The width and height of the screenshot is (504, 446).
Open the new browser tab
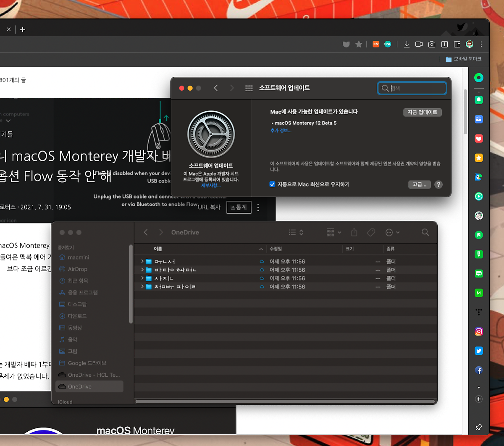point(23,30)
